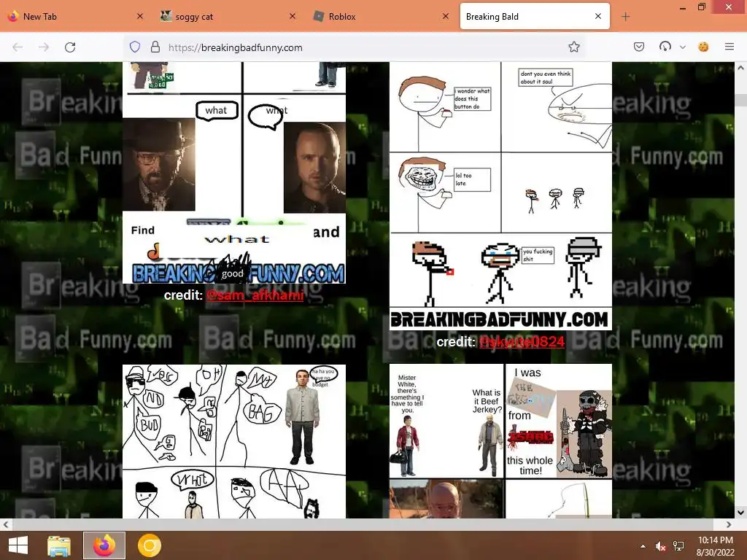Close the Roblox tab
The height and width of the screenshot is (560, 747).
[x=446, y=16]
